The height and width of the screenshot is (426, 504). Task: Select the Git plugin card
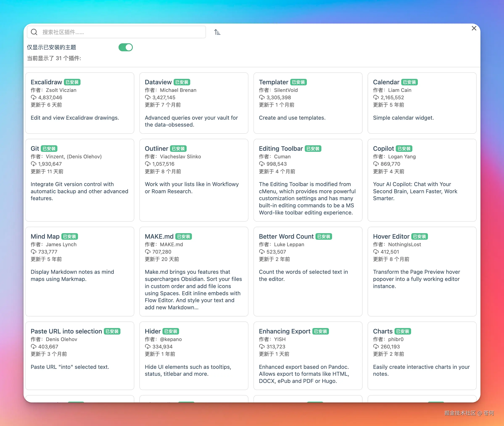[80, 180]
